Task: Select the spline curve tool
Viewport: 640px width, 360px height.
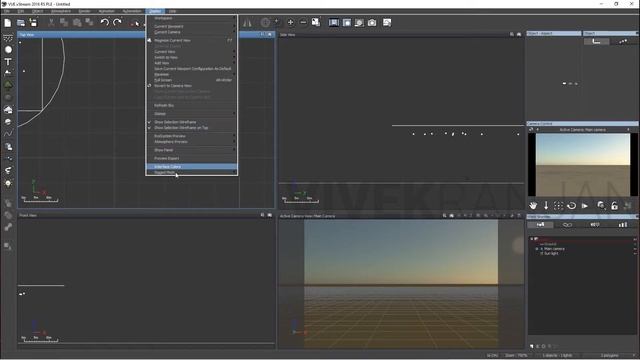Action: [x=8, y=133]
